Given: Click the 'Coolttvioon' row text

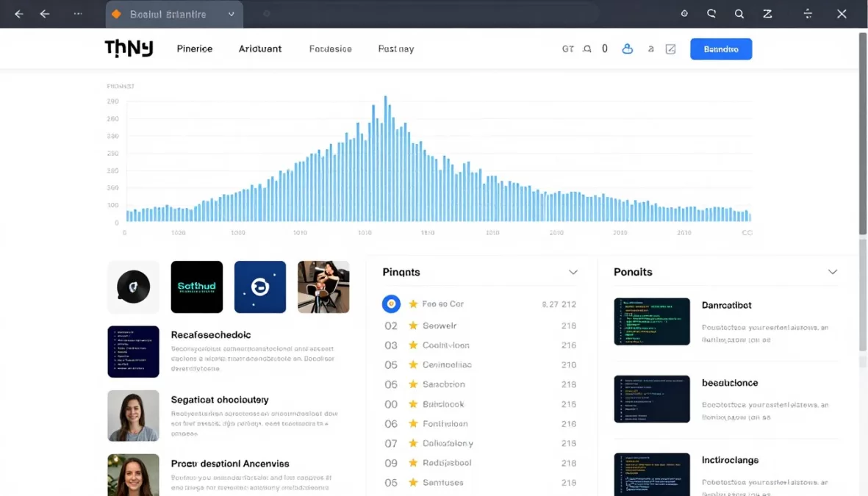Looking at the screenshot, I should coord(445,345).
